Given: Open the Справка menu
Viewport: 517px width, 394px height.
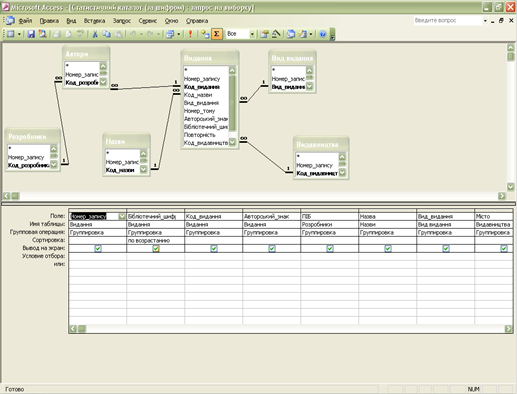Looking at the screenshot, I should click(197, 21).
